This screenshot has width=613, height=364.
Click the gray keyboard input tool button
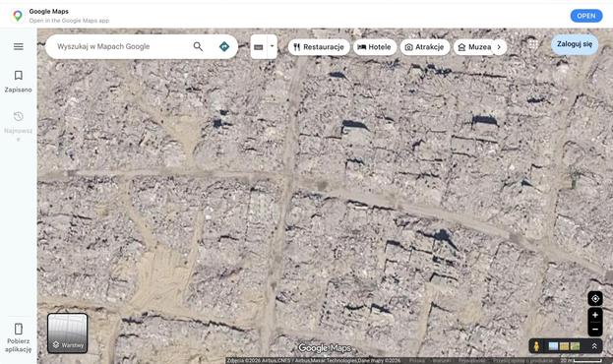tap(259, 47)
